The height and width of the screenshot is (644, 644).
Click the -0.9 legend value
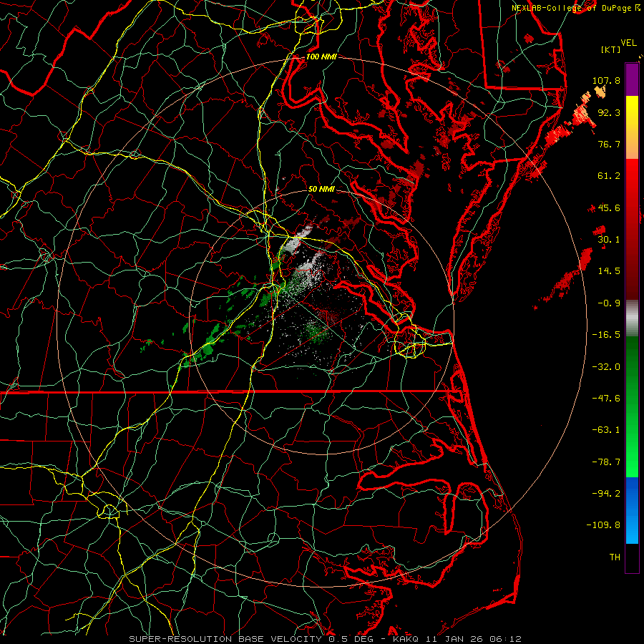coord(609,303)
